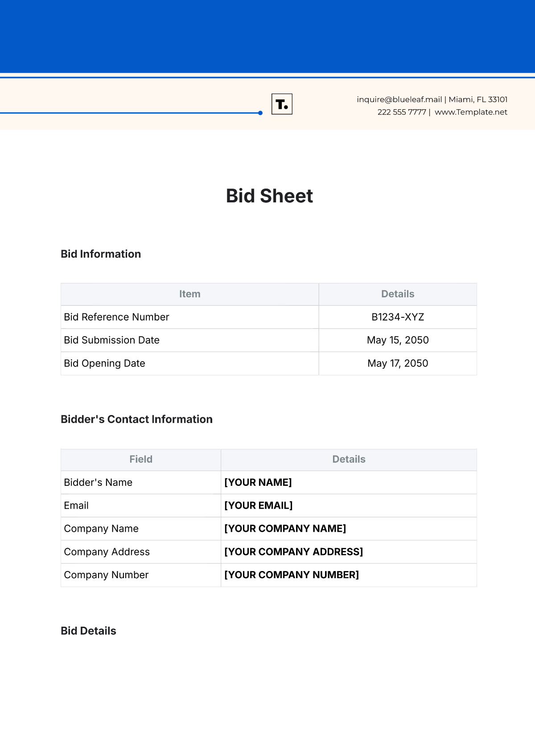Click the Template.net logo icon

tap(282, 104)
